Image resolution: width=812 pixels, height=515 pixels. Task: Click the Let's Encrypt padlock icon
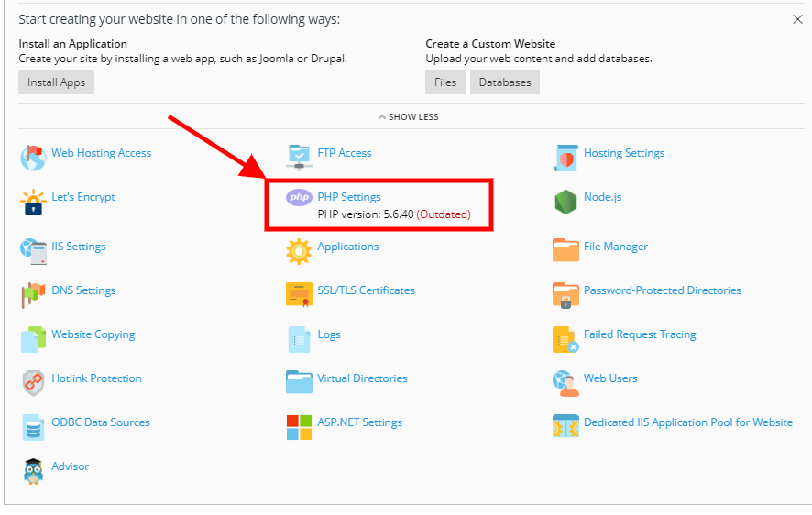(33, 202)
